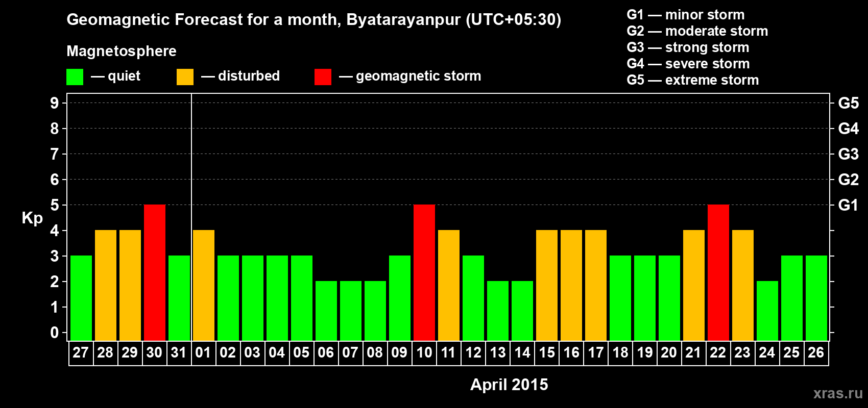Click the Kp value 9 label
Viewport: 868px width, 408px height.
[x=55, y=103]
